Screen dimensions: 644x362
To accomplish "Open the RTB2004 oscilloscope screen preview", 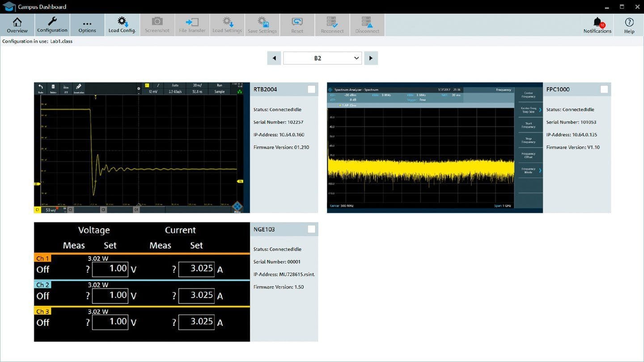I will pyautogui.click(x=142, y=147).
